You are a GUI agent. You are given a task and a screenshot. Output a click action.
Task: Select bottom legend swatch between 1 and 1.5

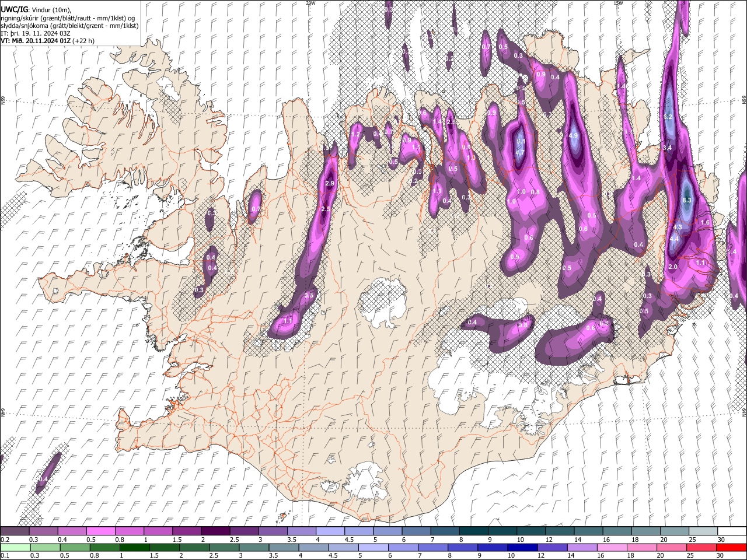134,547
